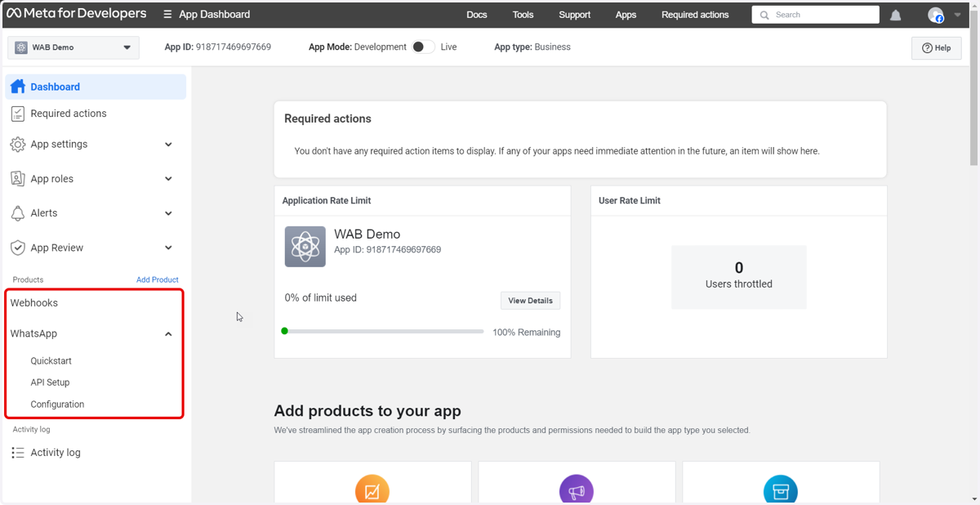Click the Dashboard home icon

(x=17, y=87)
